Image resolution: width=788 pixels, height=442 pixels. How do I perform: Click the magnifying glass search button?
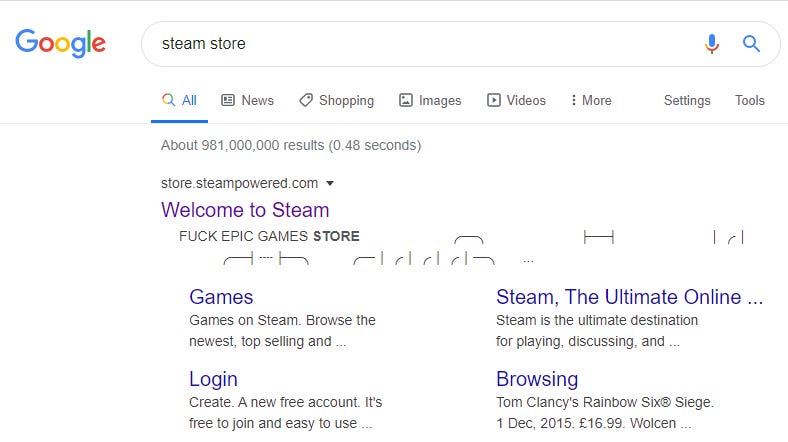coord(751,44)
